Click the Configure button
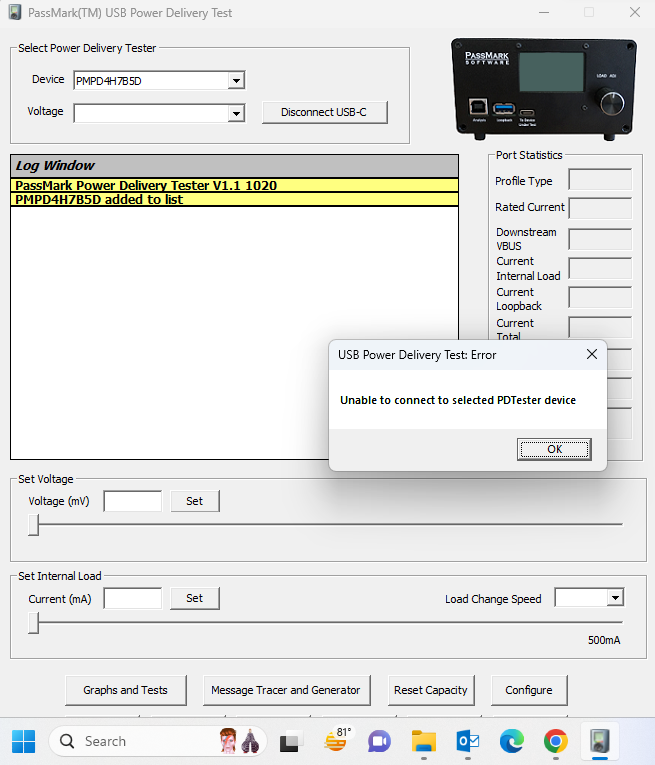This screenshot has height=765, width=655. (x=529, y=690)
